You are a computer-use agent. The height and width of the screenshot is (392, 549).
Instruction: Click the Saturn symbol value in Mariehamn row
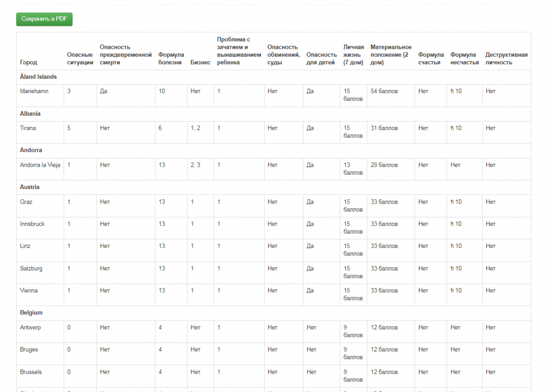[456, 92]
